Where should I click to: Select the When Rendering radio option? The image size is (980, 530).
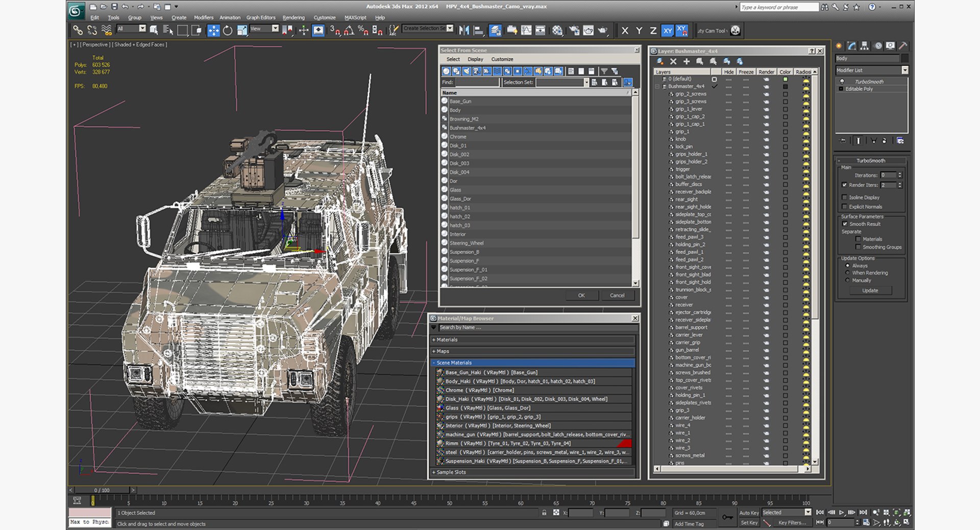pyautogui.click(x=848, y=273)
